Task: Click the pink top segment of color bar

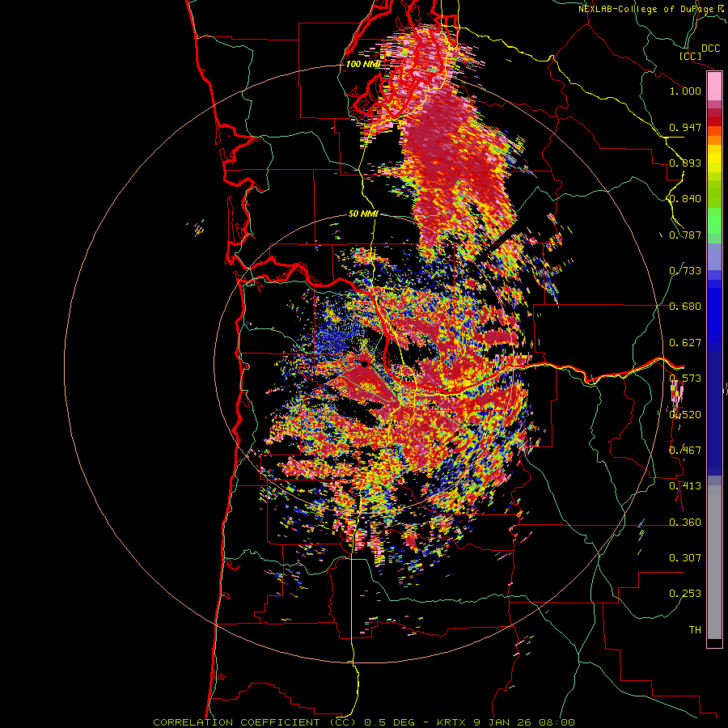Action: (x=714, y=87)
